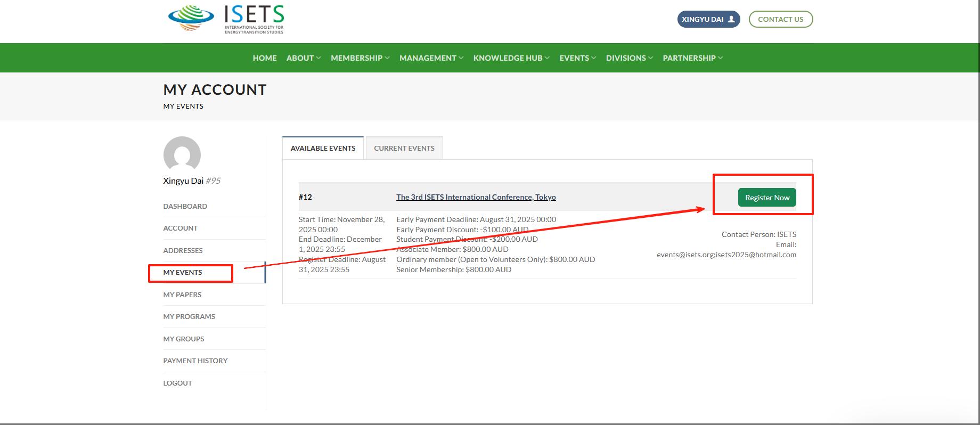This screenshot has width=980, height=425.
Task: Expand the PARTNERSHIP dropdown menu
Action: (693, 58)
